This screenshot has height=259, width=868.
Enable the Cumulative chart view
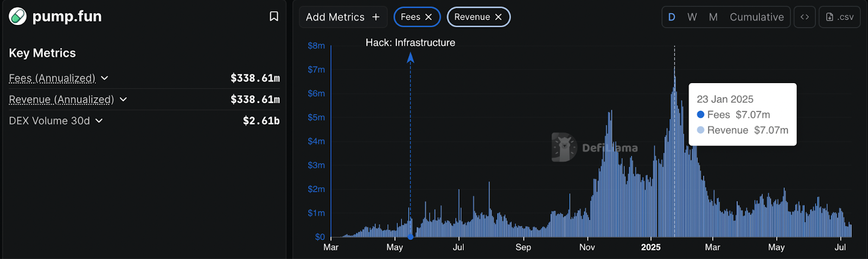(756, 17)
